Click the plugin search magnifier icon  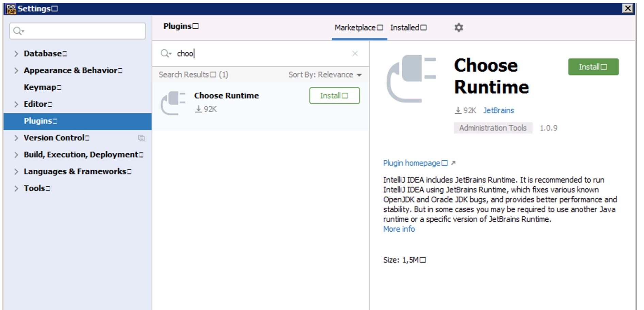coord(165,53)
